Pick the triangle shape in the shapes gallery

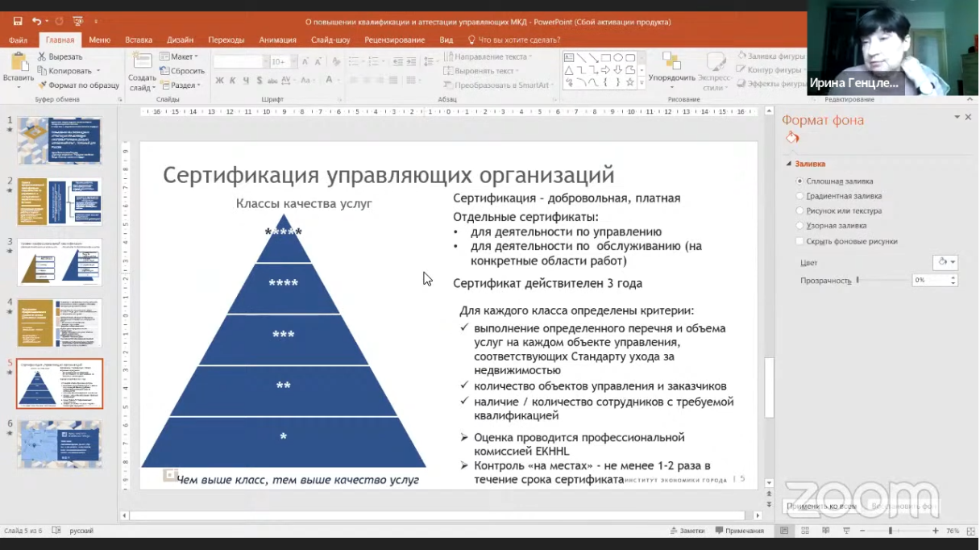pos(569,70)
